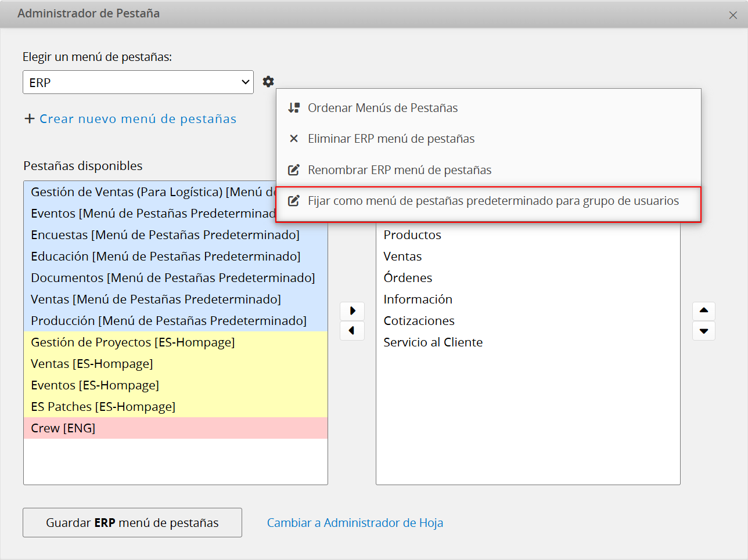Screen dimensions: 748x560
Task: Select Gestión de Proyectos [ES-Hompage] item
Action: coord(133,342)
